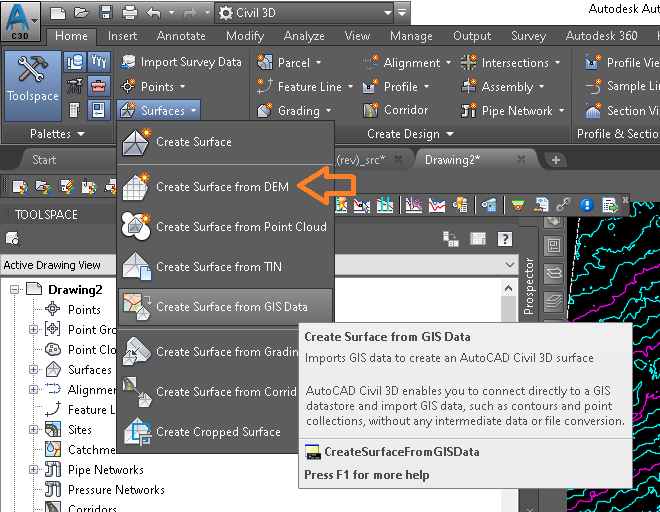Choose Create Surface menu item
Image resolution: width=660 pixels, height=512 pixels.
[225, 142]
